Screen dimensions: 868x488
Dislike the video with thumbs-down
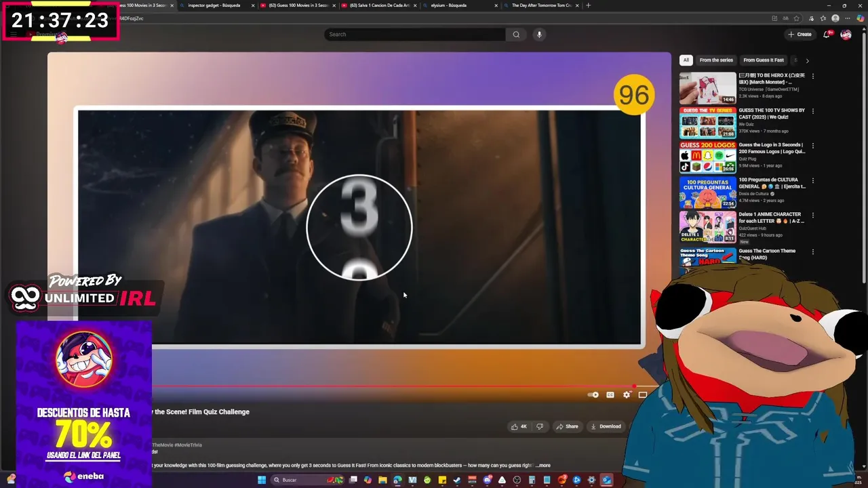point(540,426)
